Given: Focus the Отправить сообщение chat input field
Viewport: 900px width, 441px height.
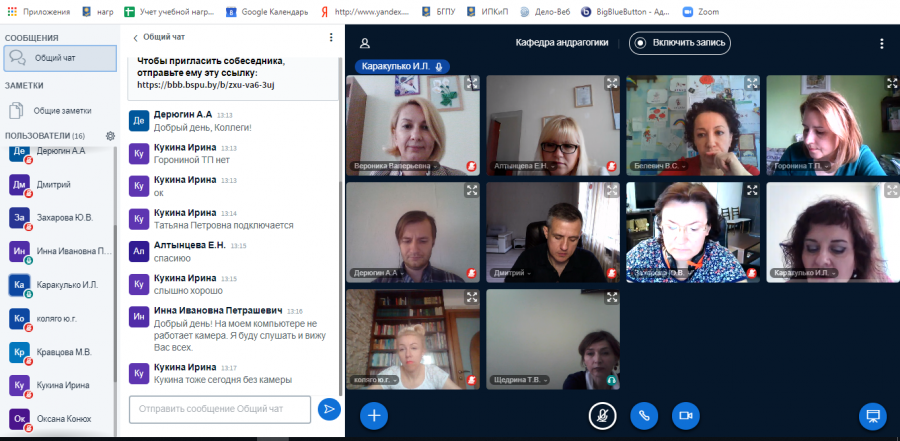Looking at the screenshot, I should pos(220,409).
